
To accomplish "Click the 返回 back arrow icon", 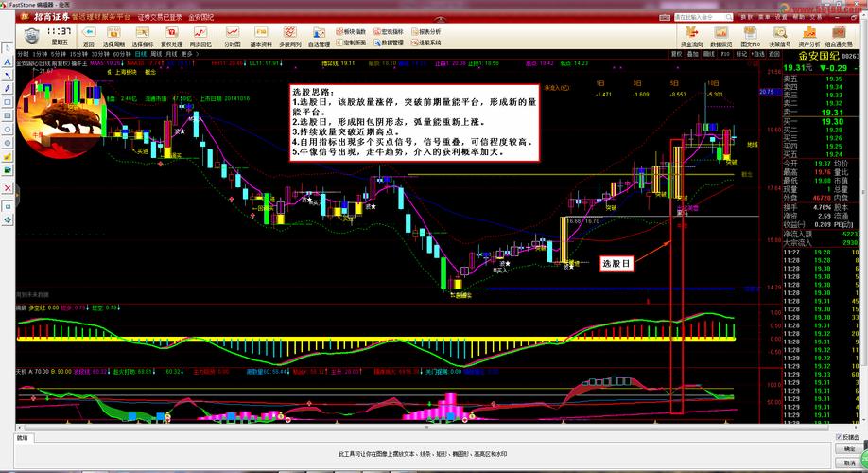I will tap(89, 33).
